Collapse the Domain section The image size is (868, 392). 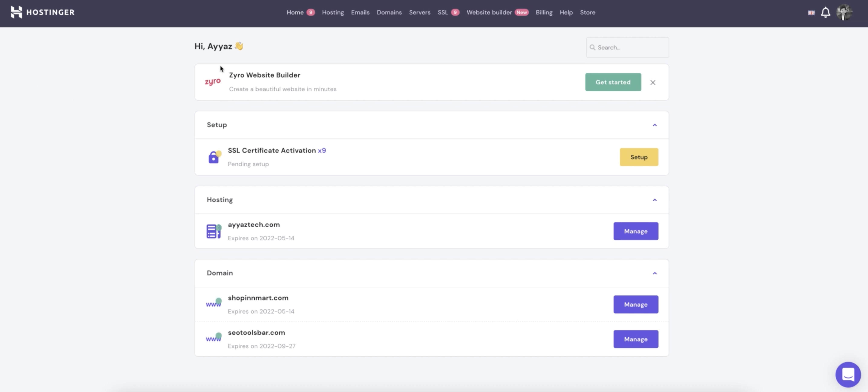click(654, 273)
